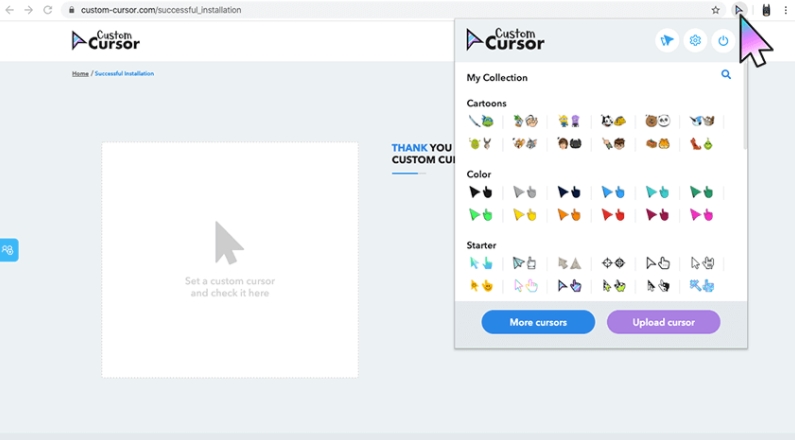Select the We Bare Bears cursor pack

coord(657,121)
